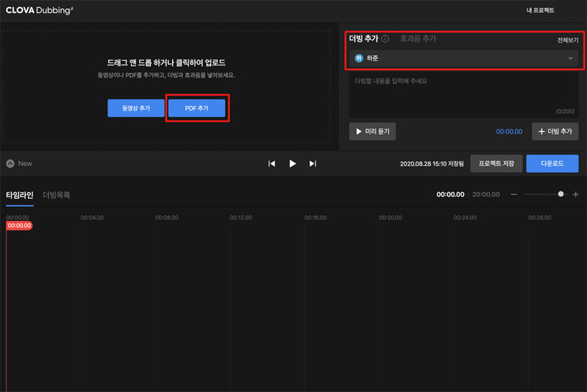The height and width of the screenshot is (392, 587).
Task: Click the timeline zoom slider handle
Action: tap(561, 194)
